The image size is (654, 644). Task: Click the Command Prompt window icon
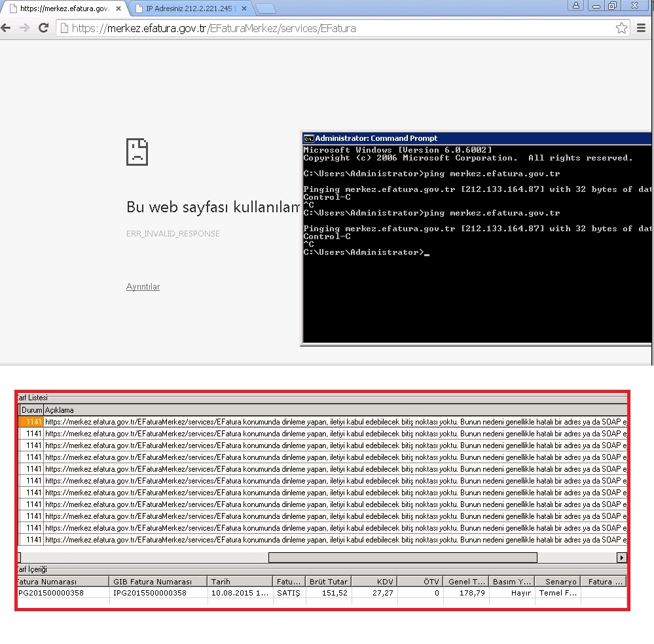point(308,138)
